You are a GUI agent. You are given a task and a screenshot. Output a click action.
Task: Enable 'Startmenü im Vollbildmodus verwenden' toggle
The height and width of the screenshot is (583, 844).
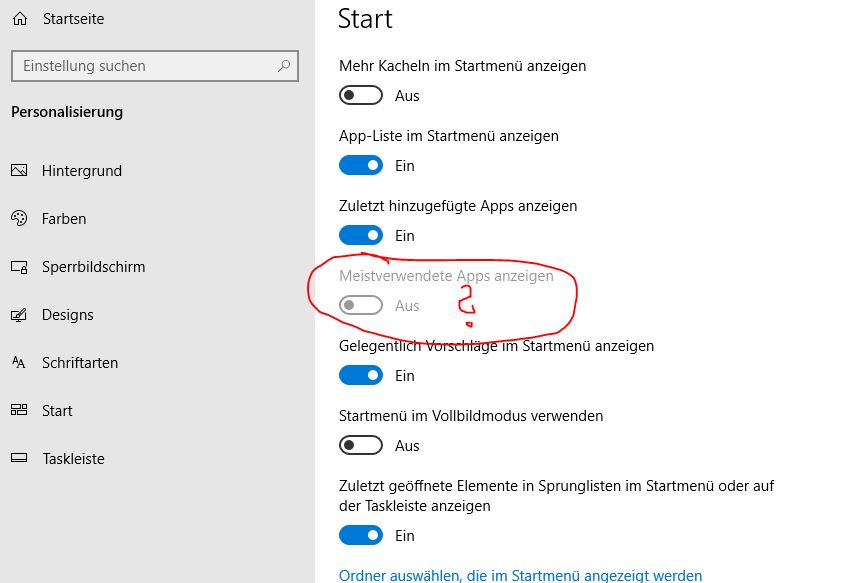[361, 445]
